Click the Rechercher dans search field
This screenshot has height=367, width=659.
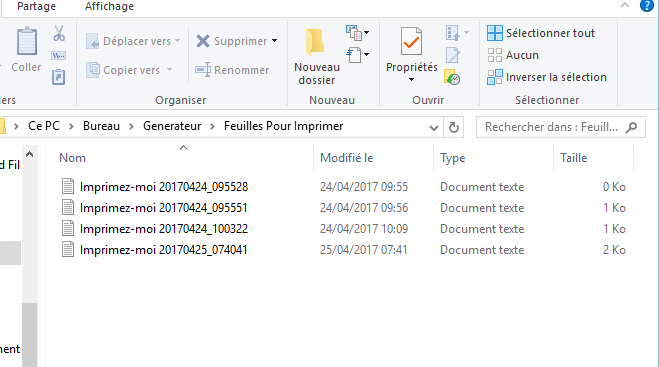(561, 127)
